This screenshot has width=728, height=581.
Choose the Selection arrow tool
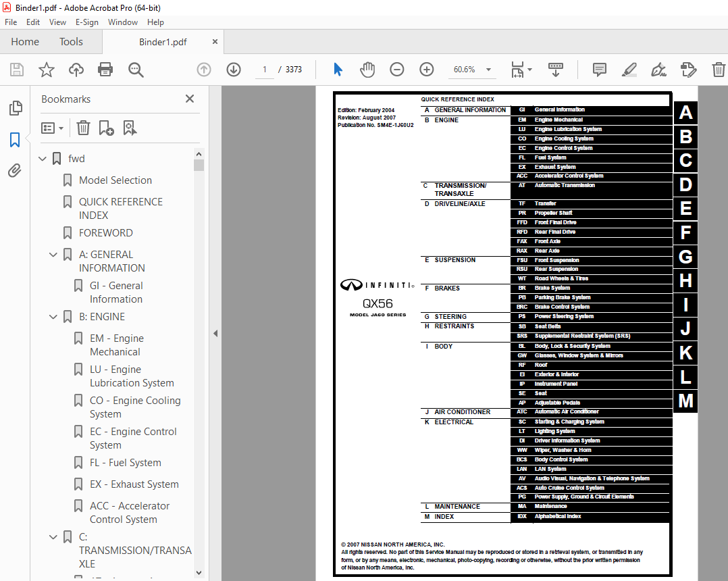[338, 70]
